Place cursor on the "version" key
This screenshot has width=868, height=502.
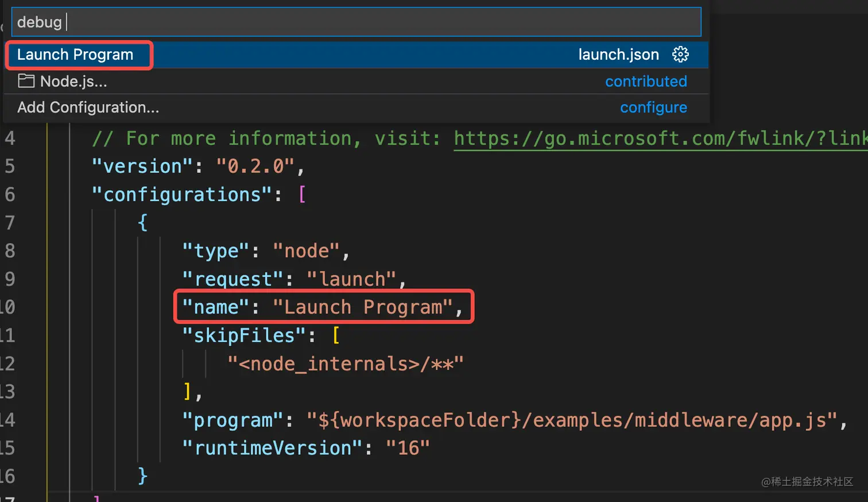142,167
